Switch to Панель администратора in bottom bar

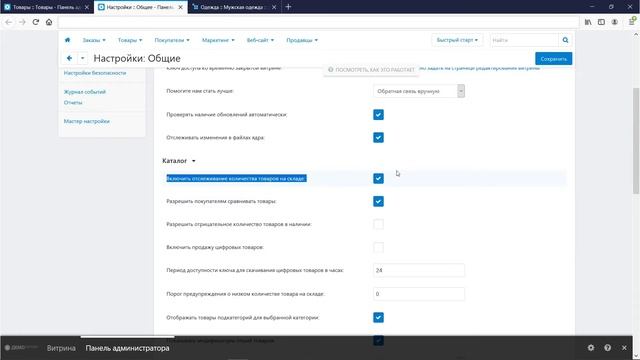click(127, 348)
